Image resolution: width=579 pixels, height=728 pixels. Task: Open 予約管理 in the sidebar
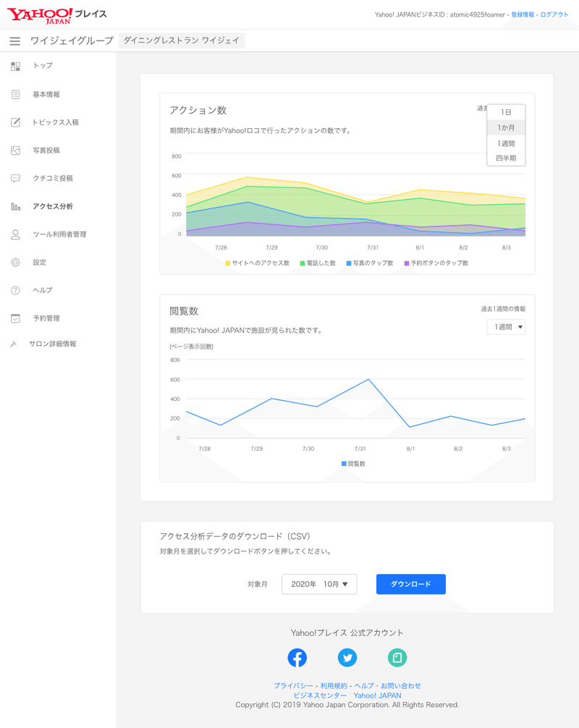pyautogui.click(x=46, y=318)
